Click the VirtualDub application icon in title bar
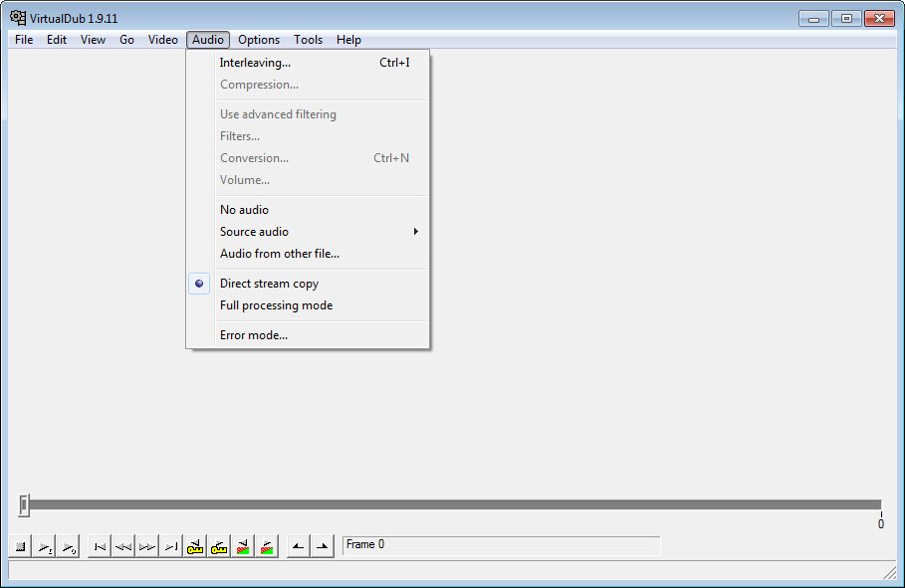 point(18,18)
